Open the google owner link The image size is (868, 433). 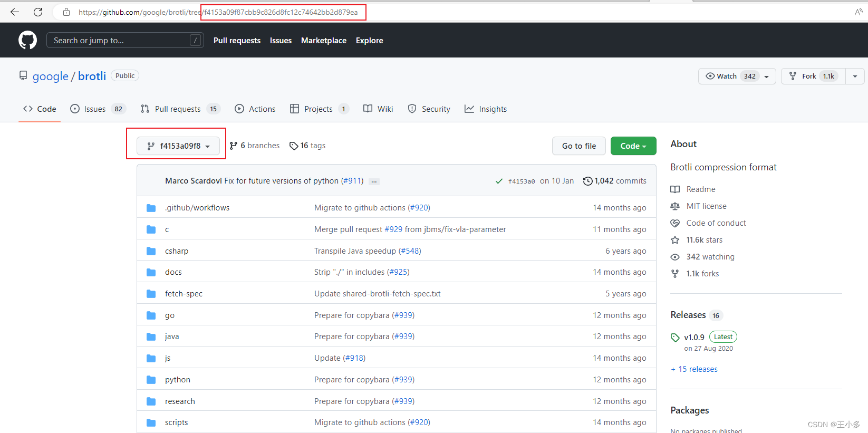point(51,76)
